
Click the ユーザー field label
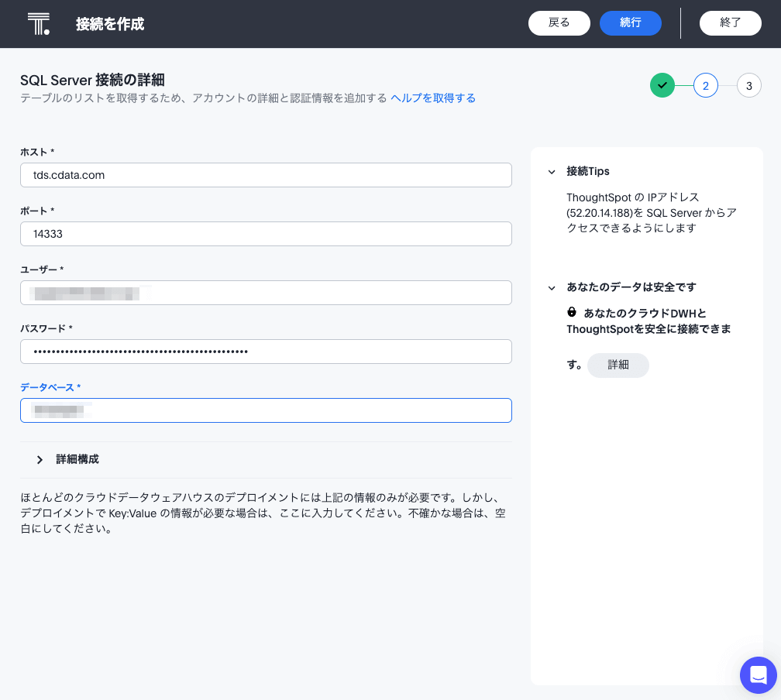[x=42, y=269]
